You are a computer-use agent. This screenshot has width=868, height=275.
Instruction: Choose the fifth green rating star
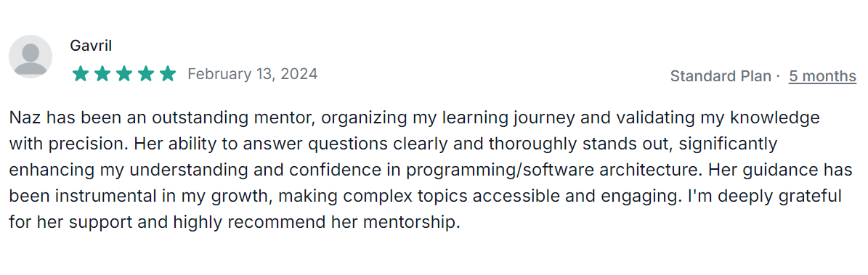(167, 74)
